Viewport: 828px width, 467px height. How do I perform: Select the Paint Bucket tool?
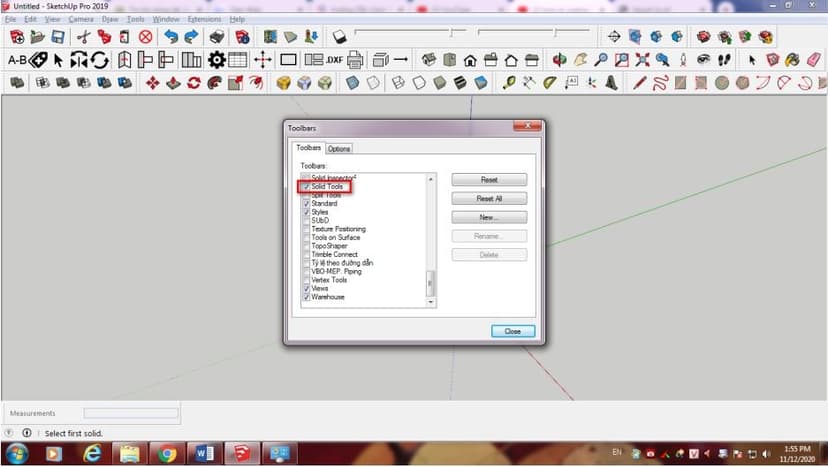[x=792, y=60]
